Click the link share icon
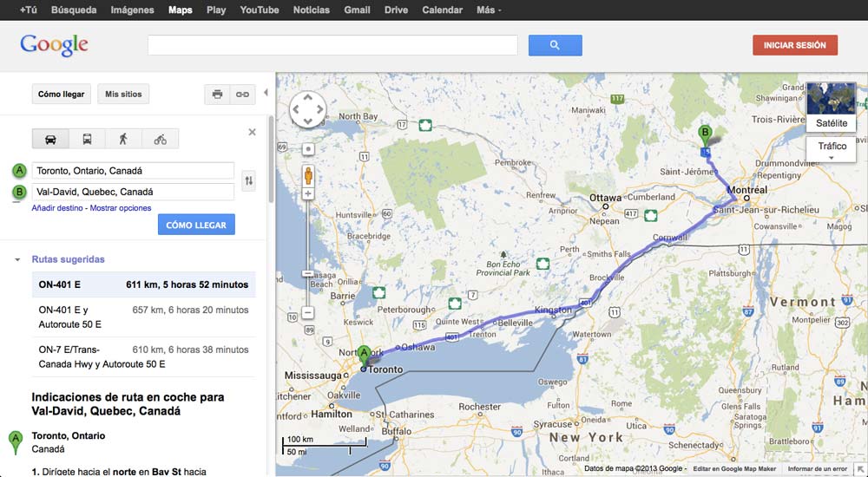This screenshot has height=477, width=868. tap(242, 95)
